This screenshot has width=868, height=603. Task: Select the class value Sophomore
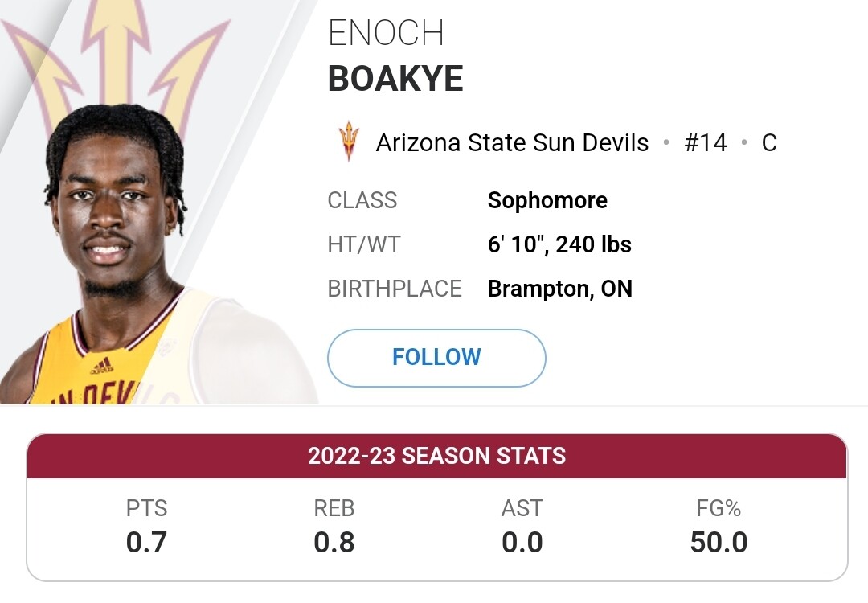[x=547, y=200]
